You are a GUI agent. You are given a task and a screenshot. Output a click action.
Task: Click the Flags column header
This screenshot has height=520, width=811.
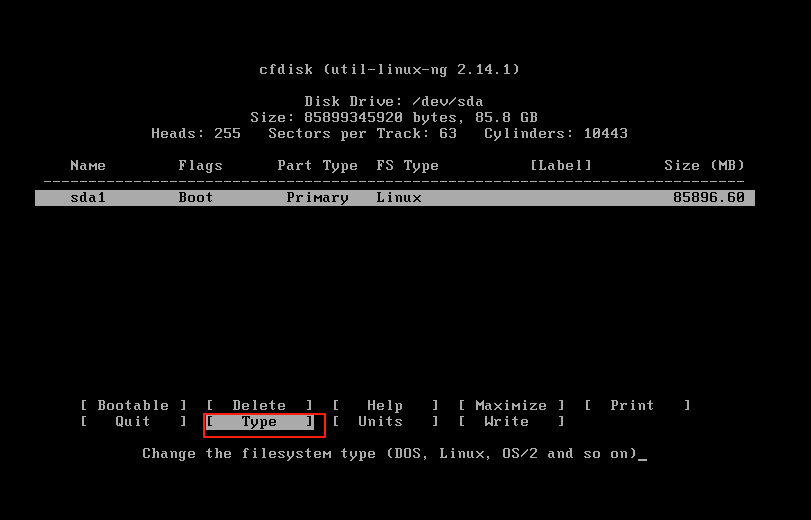[x=200, y=166]
